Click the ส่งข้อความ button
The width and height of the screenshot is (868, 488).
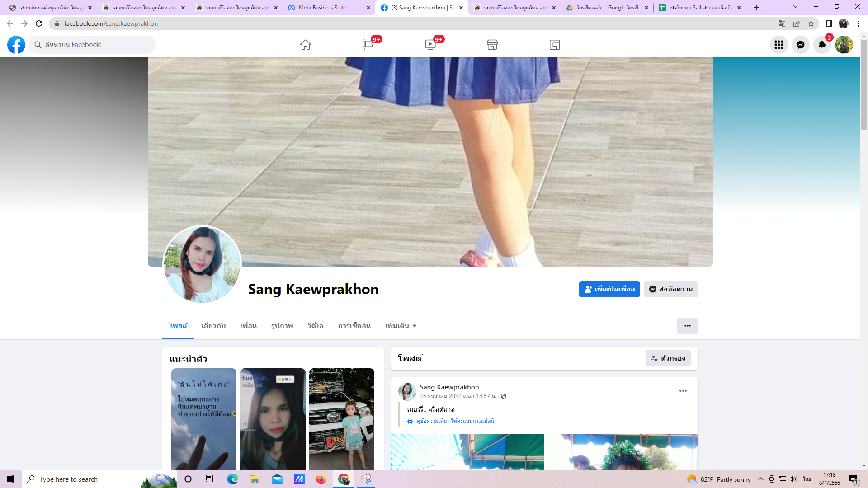click(x=671, y=289)
